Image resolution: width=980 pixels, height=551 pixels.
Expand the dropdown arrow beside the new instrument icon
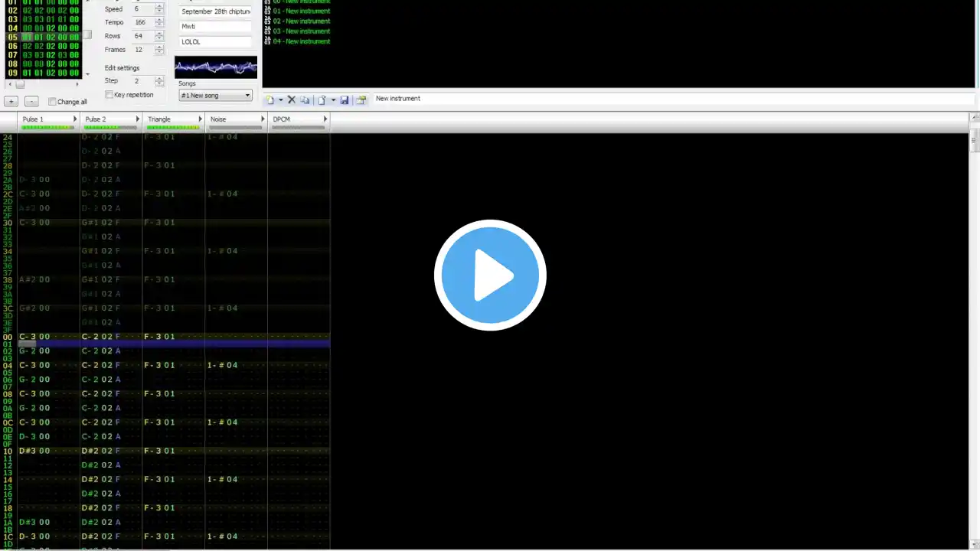pos(281,100)
